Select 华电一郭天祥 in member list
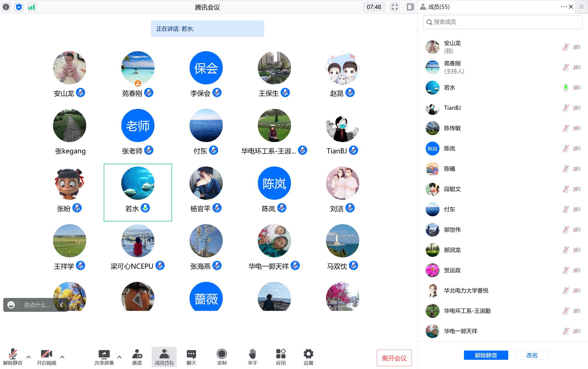 (x=502, y=331)
